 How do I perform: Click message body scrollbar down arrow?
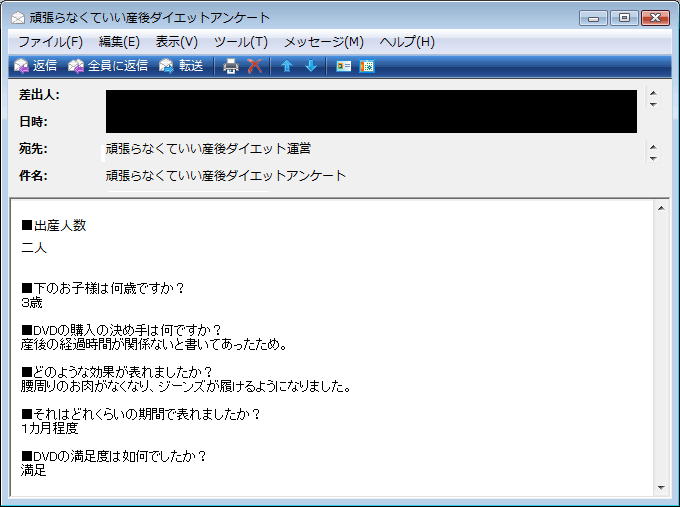[661, 488]
